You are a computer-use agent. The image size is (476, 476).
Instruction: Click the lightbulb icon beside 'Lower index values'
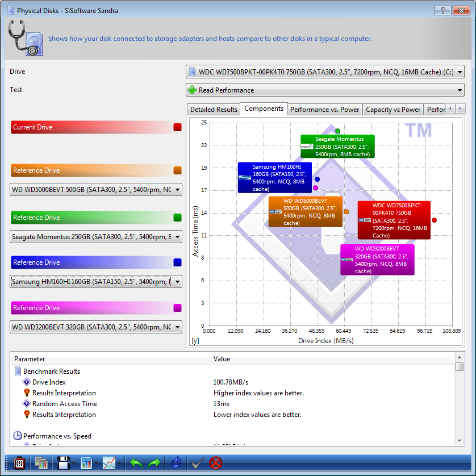click(x=27, y=415)
